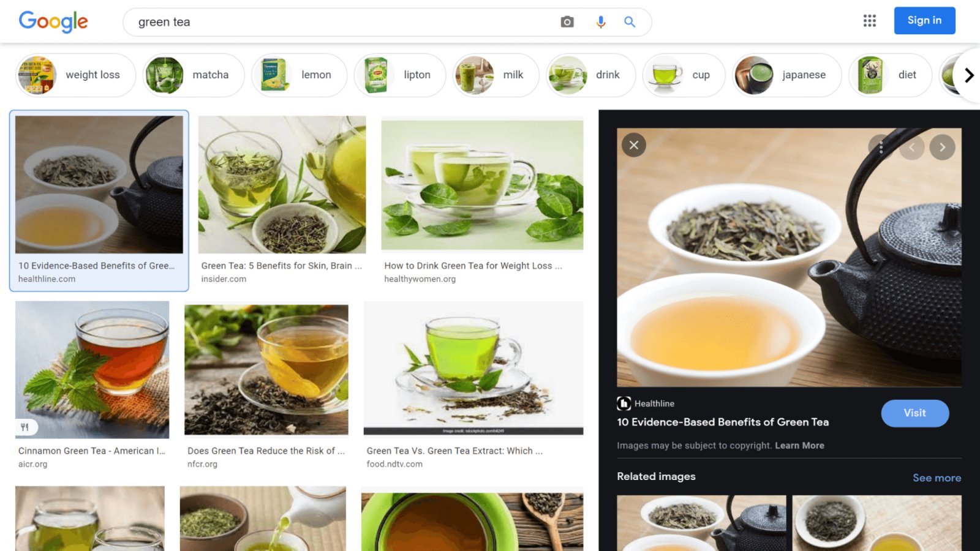Click the healthline.com source text in results
The height and width of the screenshot is (551, 980).
(x=47, y=279)
